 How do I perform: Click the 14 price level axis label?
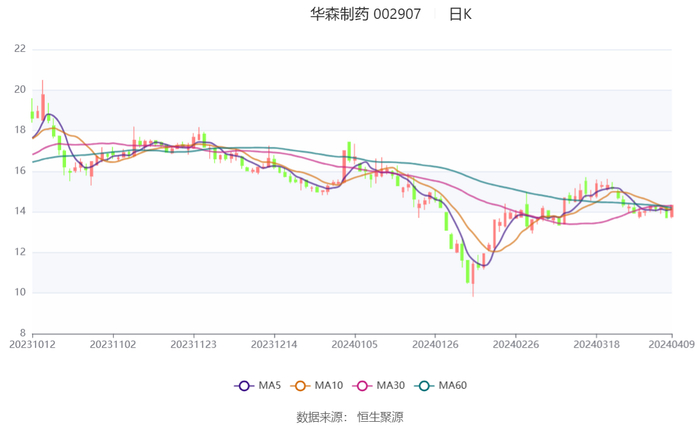(20, 212)
